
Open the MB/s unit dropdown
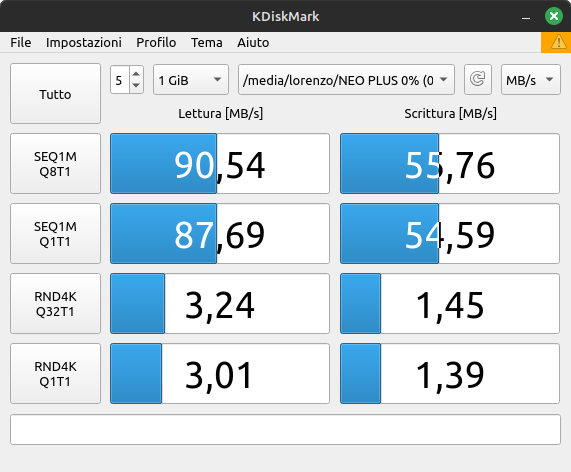click(531, 80)
